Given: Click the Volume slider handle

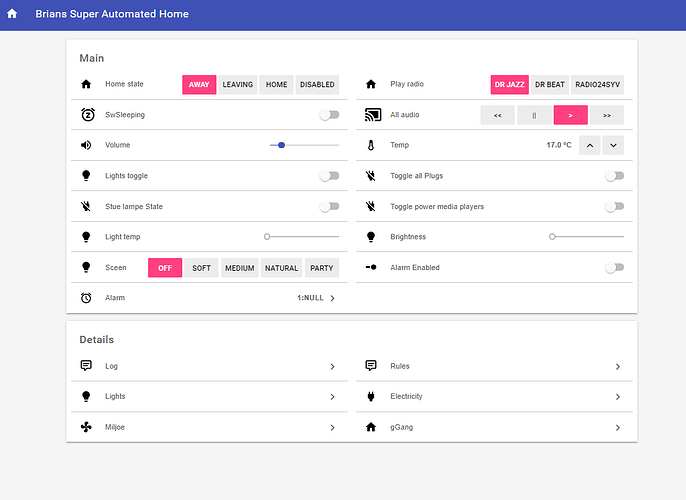Looking at the screenshot, I should (281, 145).
